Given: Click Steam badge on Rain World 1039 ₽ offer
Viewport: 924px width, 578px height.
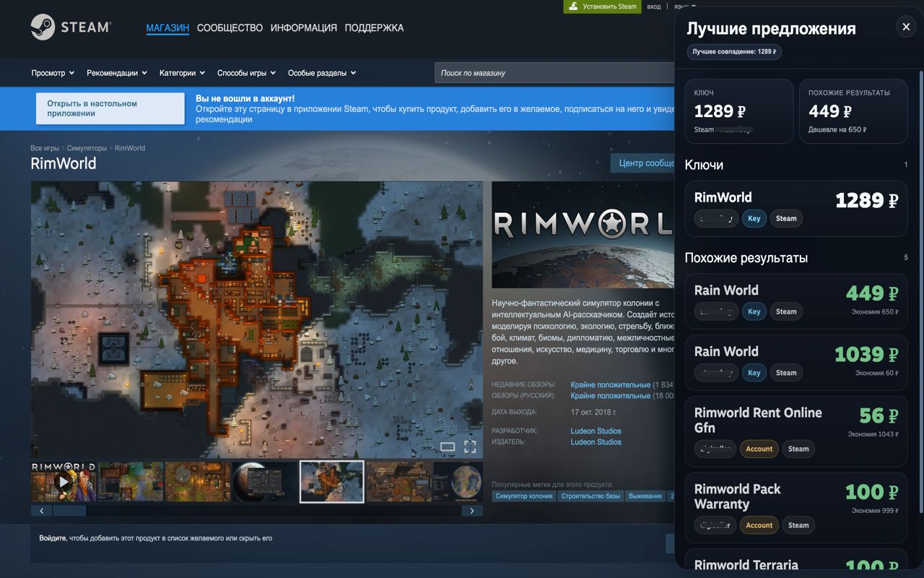Looking at the screenshot, I should pyautogui.click(x=786, y=373).
